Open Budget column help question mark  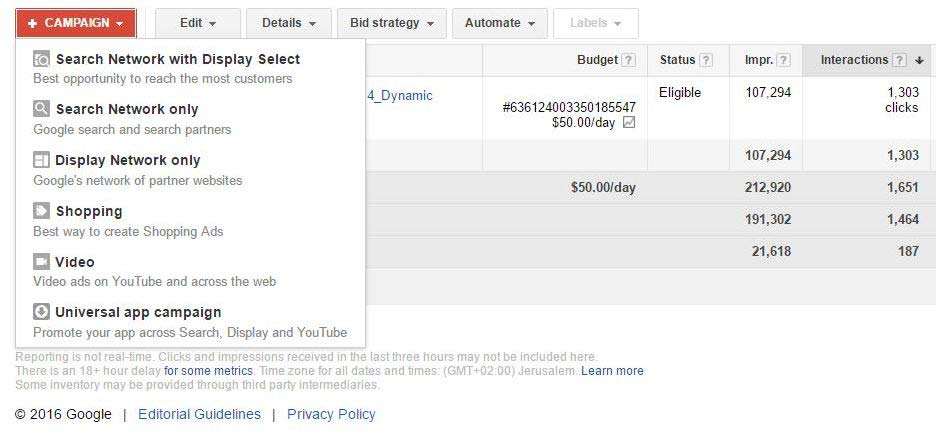point(628,60)
